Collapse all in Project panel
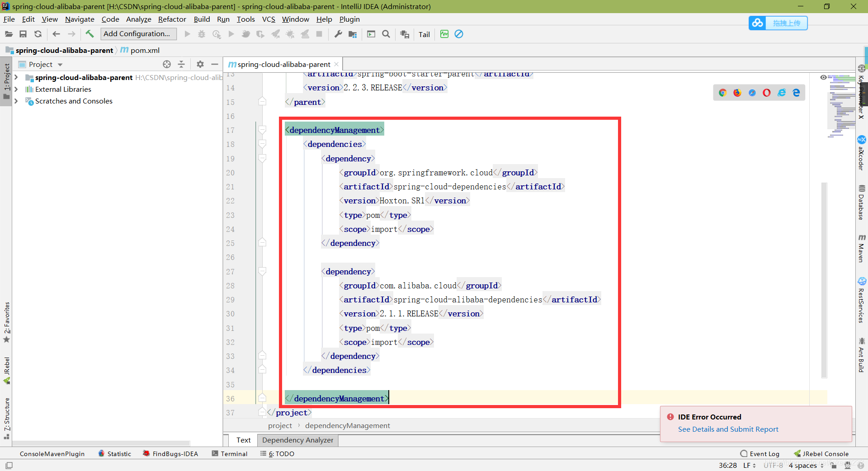The width and height of the screenshot is (868, 471). 181,64
